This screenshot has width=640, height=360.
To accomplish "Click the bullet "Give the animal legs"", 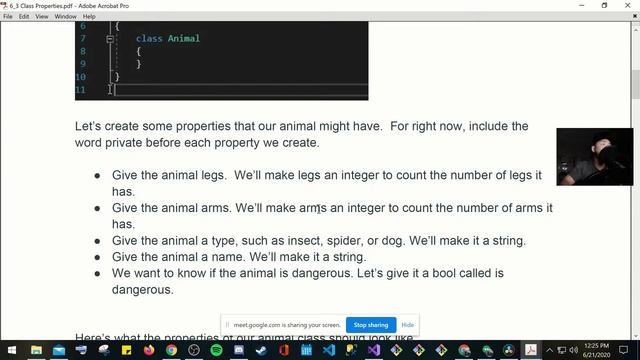I will (327, 183).
